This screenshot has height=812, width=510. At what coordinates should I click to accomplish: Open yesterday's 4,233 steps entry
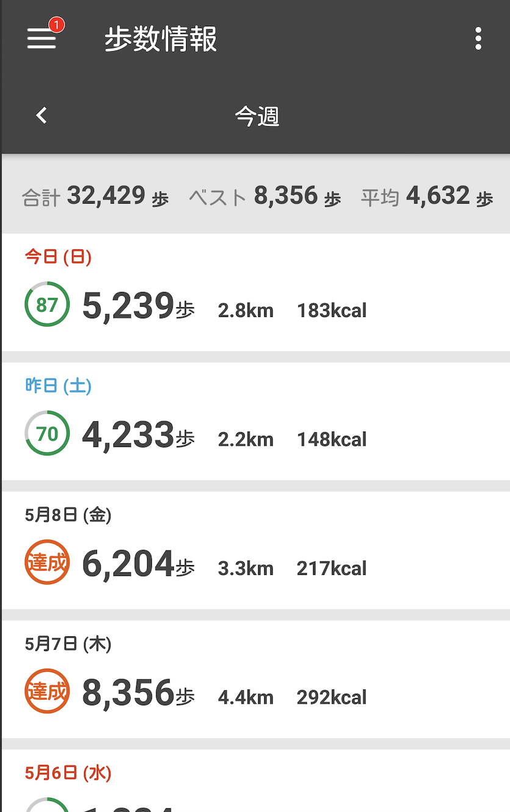pos(256,422)
